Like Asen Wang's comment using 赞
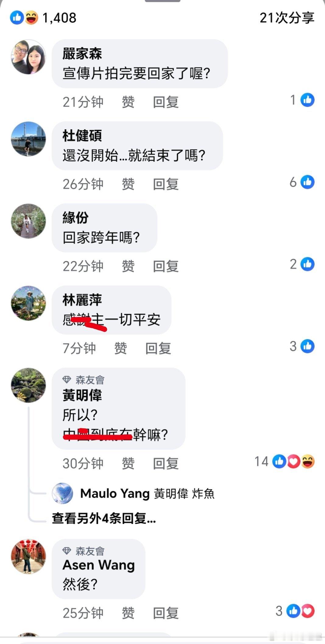Screen dimensions: 325x644 (x=128, y=613)
